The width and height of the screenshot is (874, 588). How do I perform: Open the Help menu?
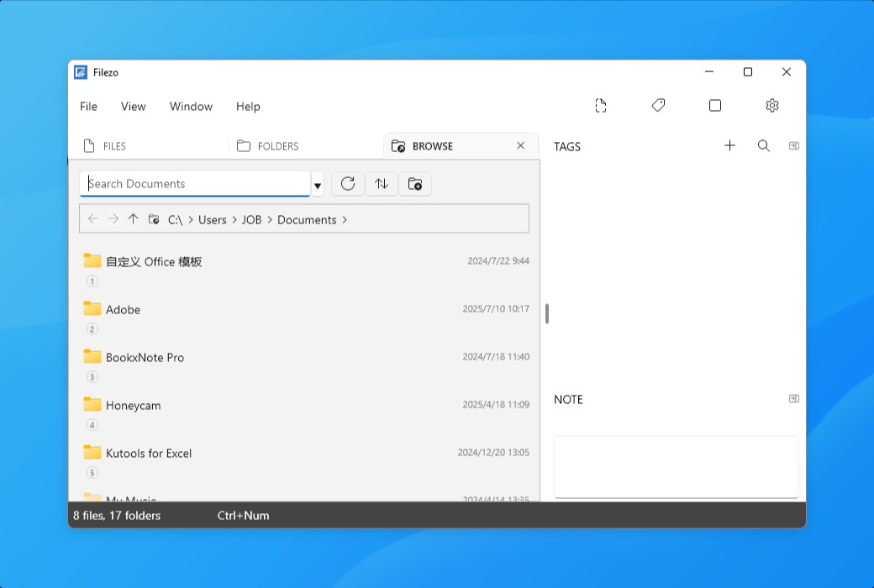(x=248, y=107)
